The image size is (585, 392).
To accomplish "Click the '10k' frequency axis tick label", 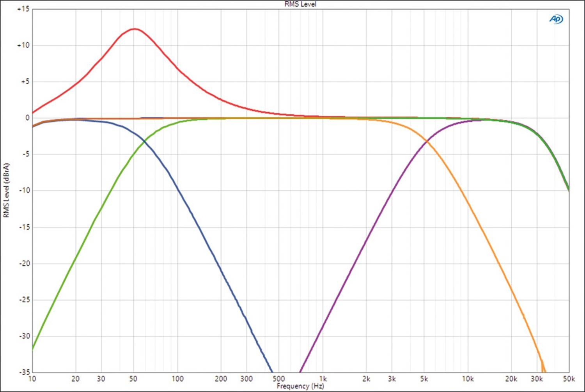I will click(468, 379).
